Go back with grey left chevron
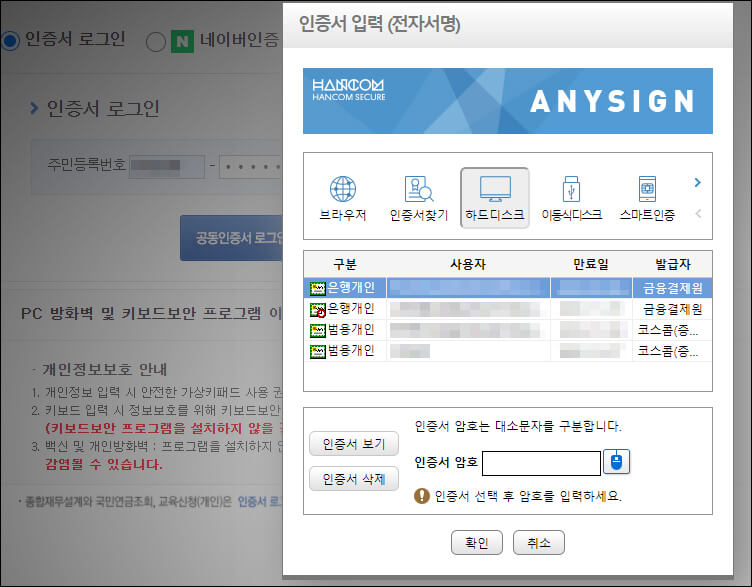Screen dimensions: 752x587 [x=698, y=213]
